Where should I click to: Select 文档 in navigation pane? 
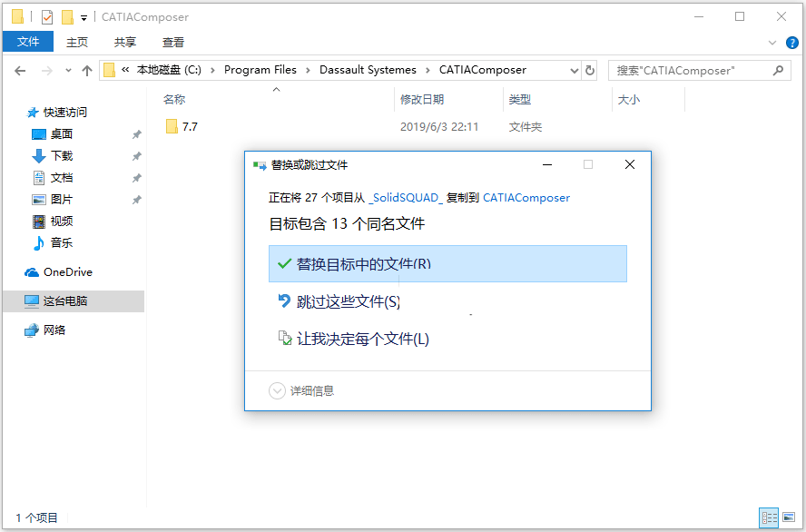[61, 178]
